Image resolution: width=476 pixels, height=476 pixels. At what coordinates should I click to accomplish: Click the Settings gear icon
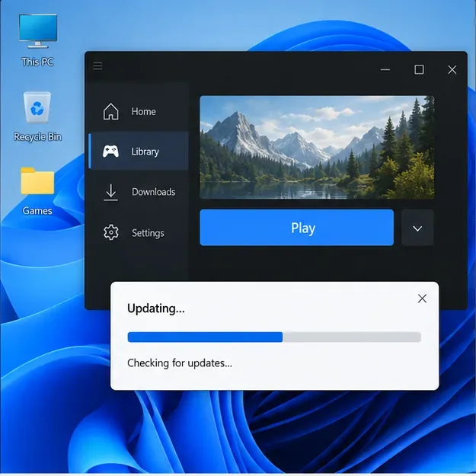(111, 232)
